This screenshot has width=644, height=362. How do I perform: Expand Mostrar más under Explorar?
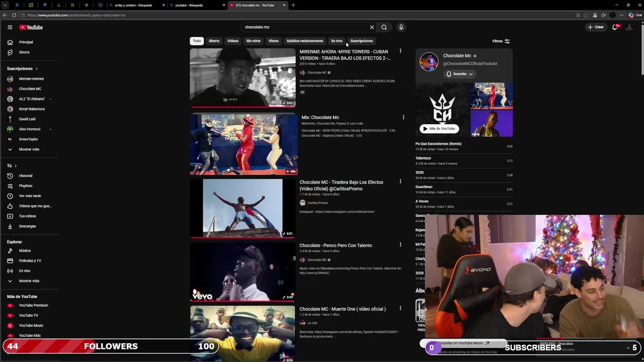click(x=29, y=281)
